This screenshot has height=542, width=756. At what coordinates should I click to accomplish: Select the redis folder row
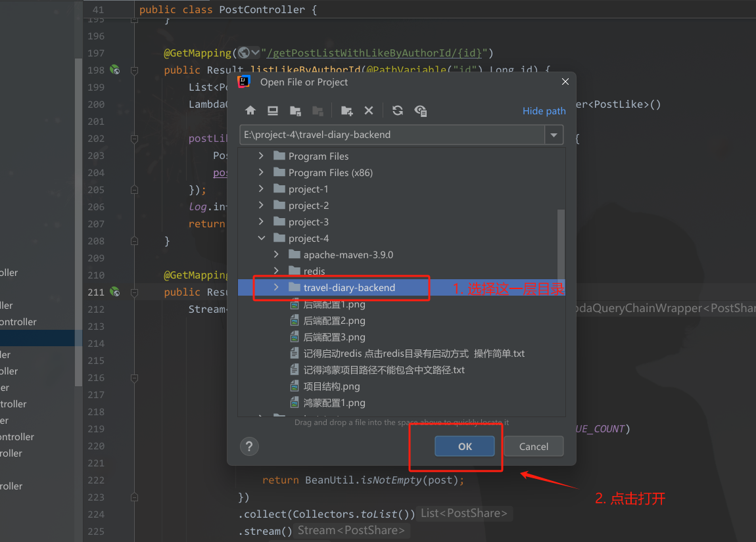pyautogui.click(x=401, y=271)
